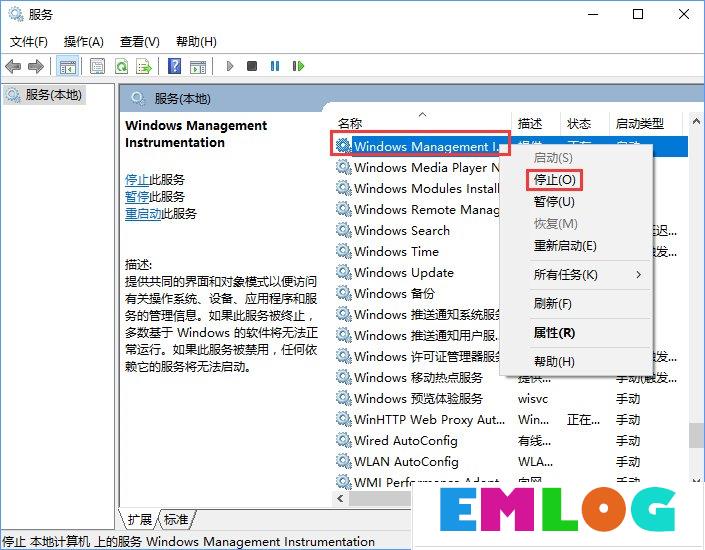Screen dimensions: 705x550
Task: Click the gear icon of Windows Time row
Action: 344,251
